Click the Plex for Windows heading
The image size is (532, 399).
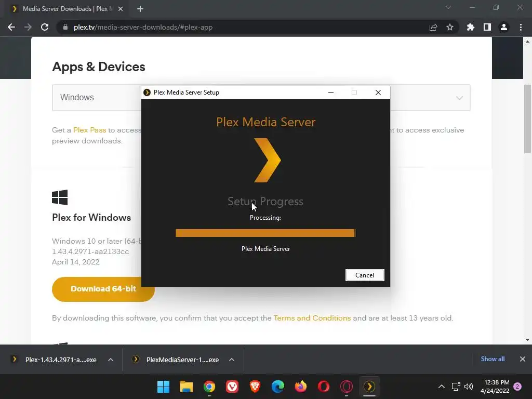91,218
